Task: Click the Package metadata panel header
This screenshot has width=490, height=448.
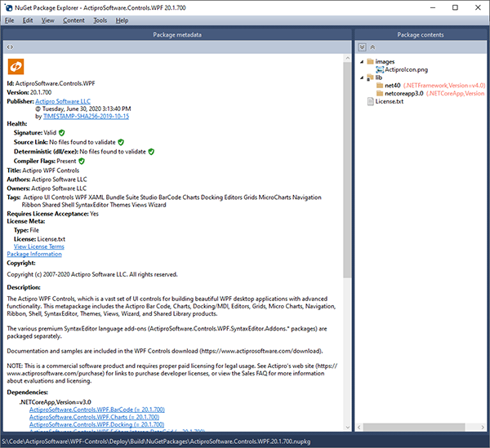Action: point(177,34)
